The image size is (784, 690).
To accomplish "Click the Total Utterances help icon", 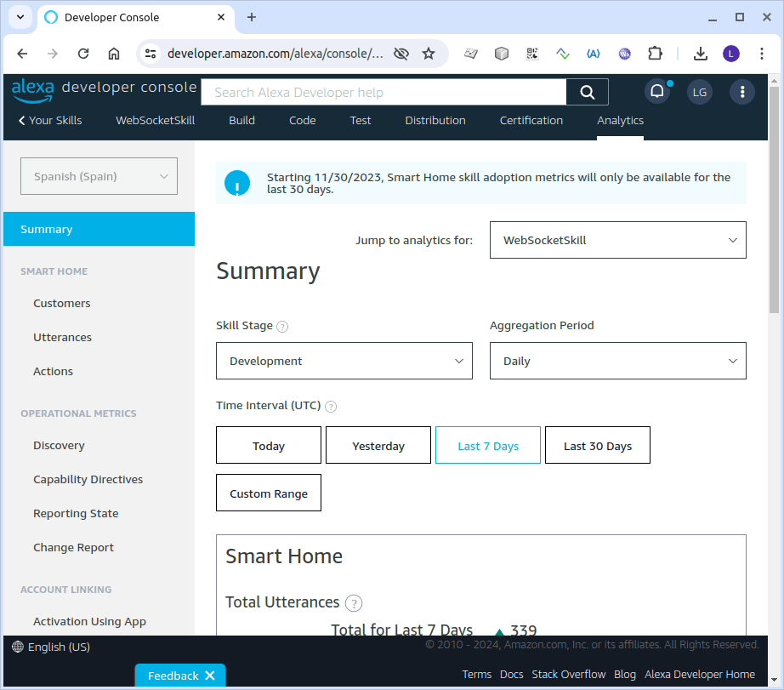I will (354, 603).
